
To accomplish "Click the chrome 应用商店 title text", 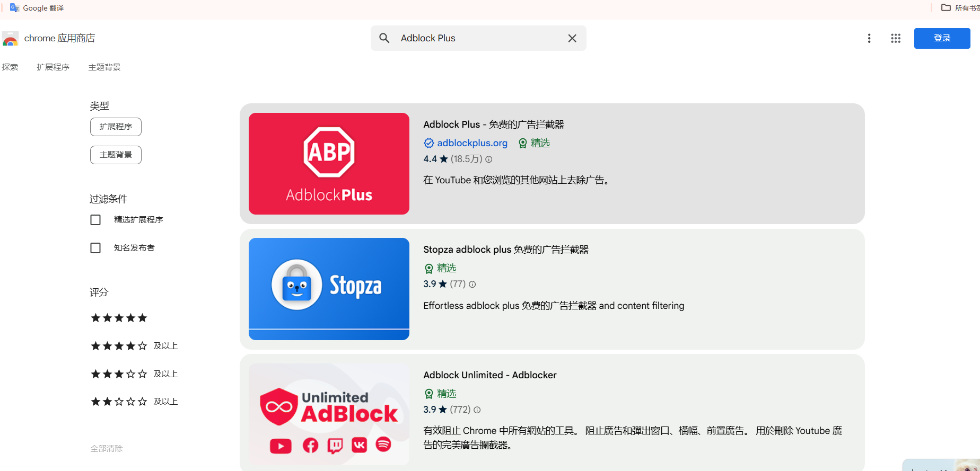I will point(60,38).
